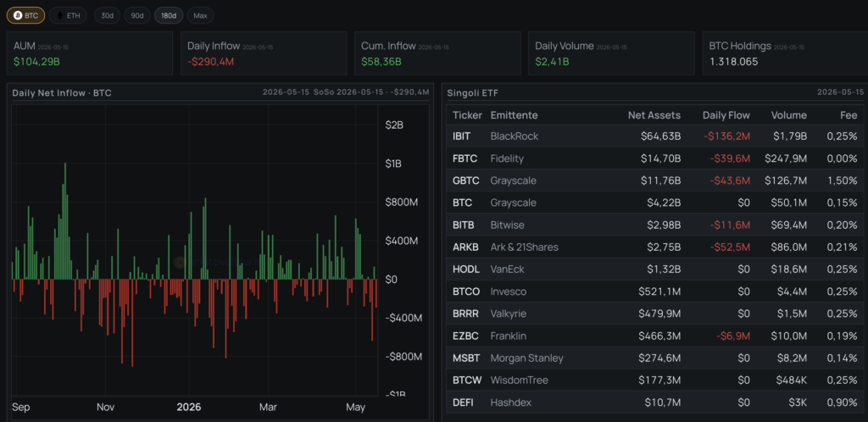
Task: Set time range to Max
Action: (x=200, y=15)
